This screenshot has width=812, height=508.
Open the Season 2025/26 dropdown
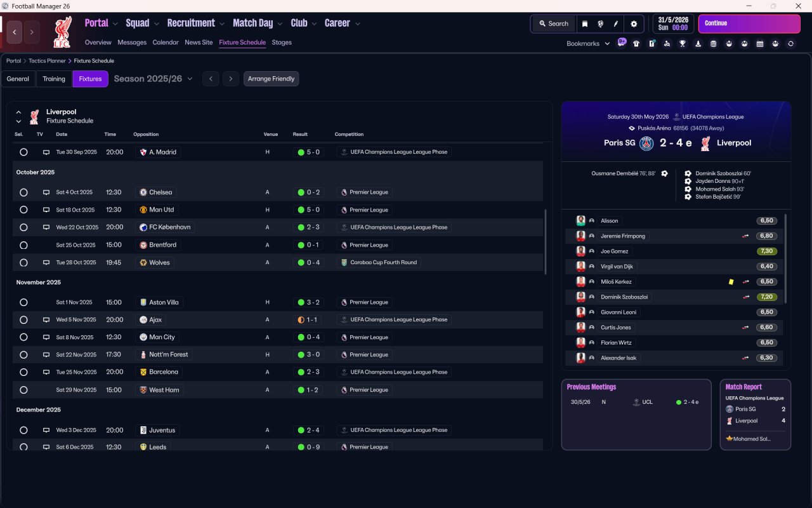tap(153, 79)
